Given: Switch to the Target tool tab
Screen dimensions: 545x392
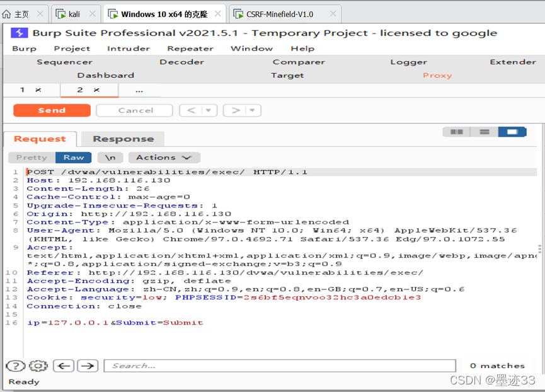Looking at the screenshot, I should coord(287,75).
